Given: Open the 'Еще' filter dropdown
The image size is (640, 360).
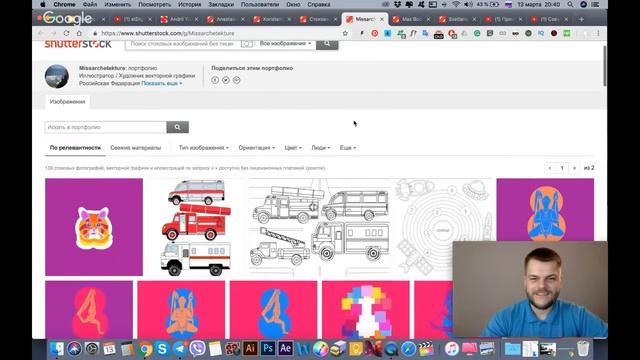Looking at the screenshot, I should [348, 148].
